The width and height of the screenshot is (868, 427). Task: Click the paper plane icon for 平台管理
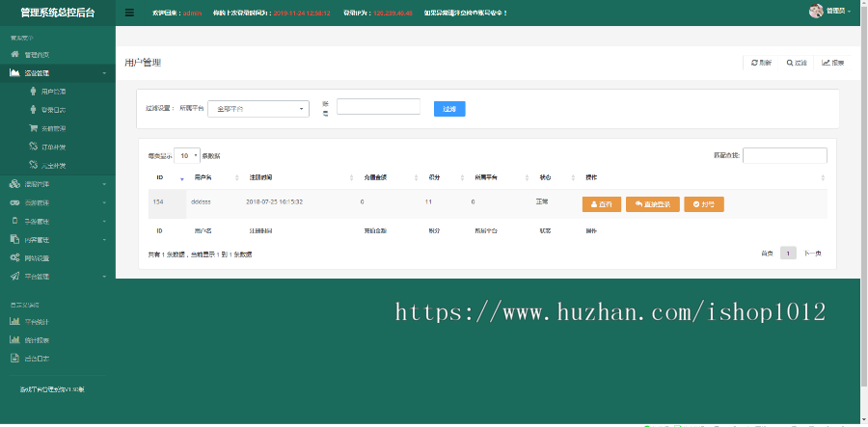[x=14, y=276]
